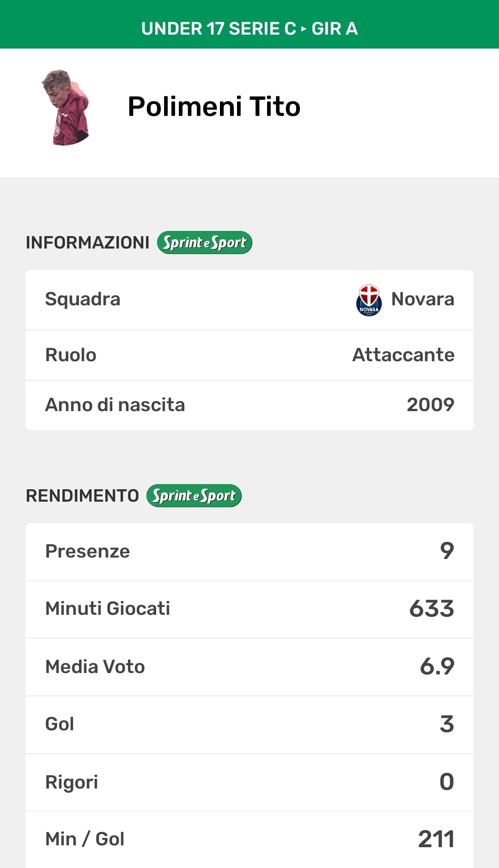Click the Presenze stat row
The height and width of the screenshot is (868, 499).
pos(249,552)
